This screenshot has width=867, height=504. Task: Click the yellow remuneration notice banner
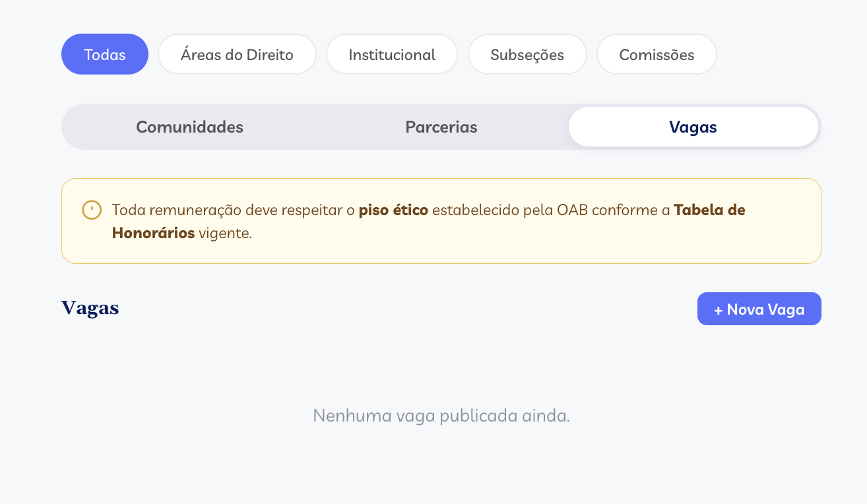tap(440, 220)
